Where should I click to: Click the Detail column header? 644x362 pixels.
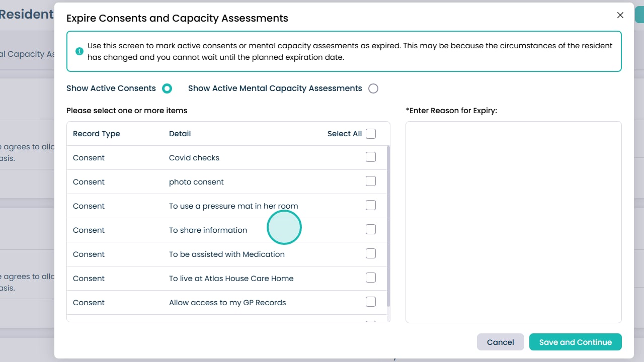[180, 134]
